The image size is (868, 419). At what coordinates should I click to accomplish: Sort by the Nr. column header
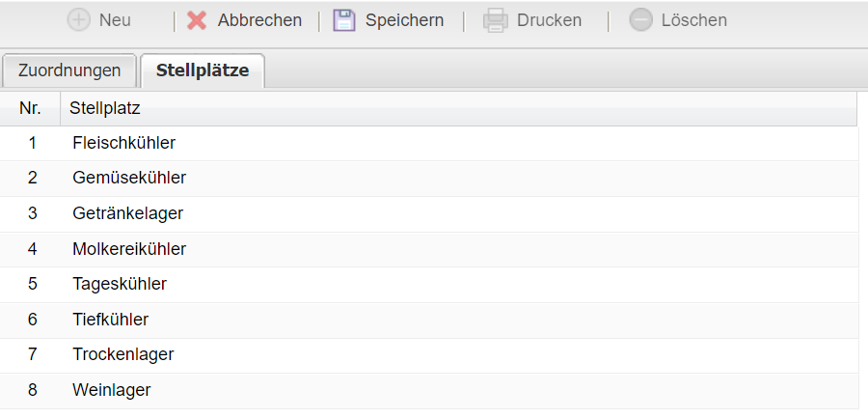[30, 109]
